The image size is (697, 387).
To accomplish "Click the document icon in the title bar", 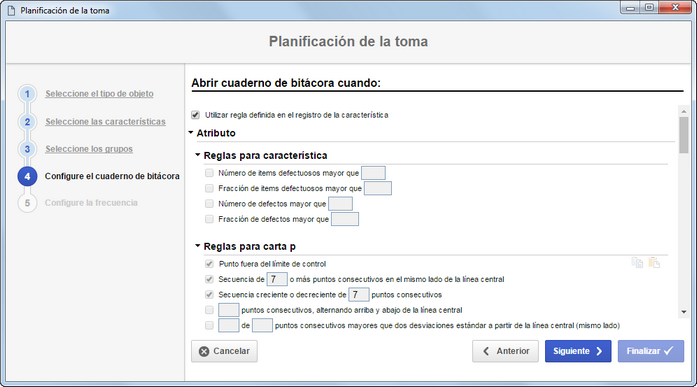I will [12, 10].
